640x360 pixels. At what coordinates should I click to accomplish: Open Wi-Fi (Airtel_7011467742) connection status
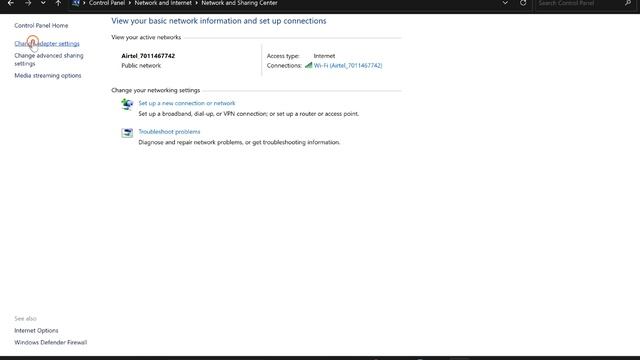(x=348, y=65)
